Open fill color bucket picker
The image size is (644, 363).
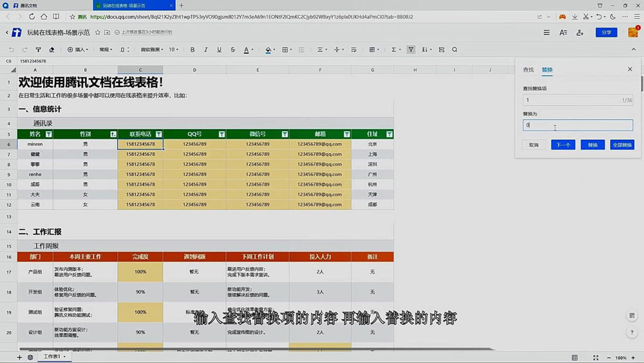pos(270,50)
